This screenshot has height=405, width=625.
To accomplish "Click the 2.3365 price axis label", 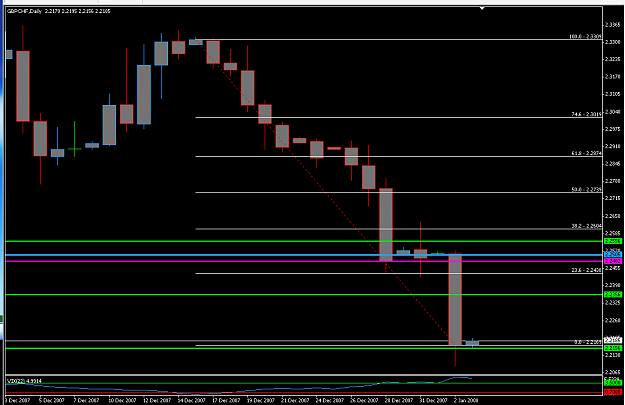I will pyautogui.click(x=613, y=25).
